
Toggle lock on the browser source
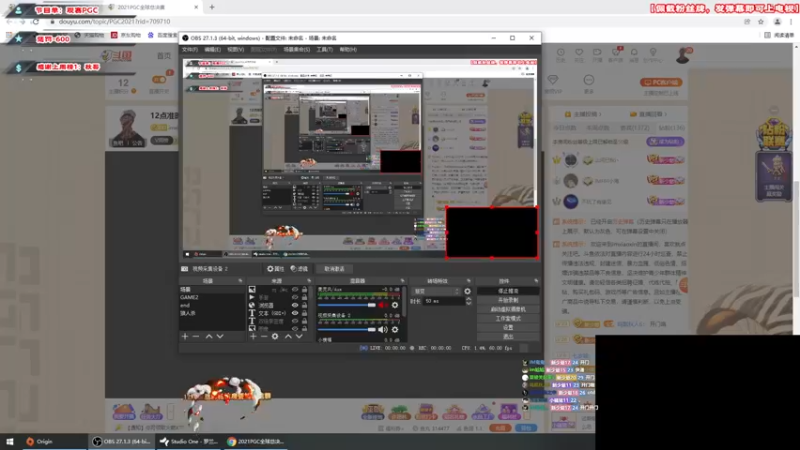click(x=305, y=305)
